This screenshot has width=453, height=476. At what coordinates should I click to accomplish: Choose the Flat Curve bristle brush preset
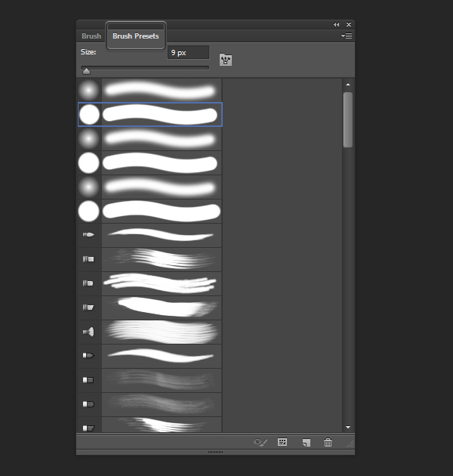point(150,404)
